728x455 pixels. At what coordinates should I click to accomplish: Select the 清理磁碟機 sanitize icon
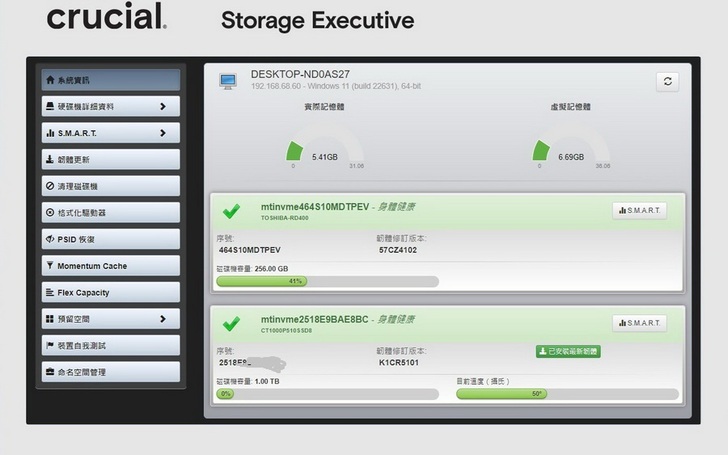(x=50, y=186)
